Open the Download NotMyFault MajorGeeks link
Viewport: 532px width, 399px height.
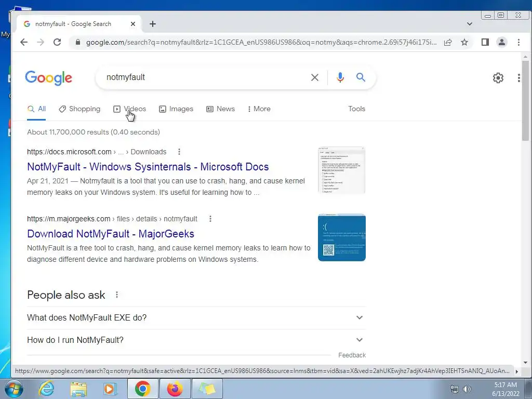(111, 234)
